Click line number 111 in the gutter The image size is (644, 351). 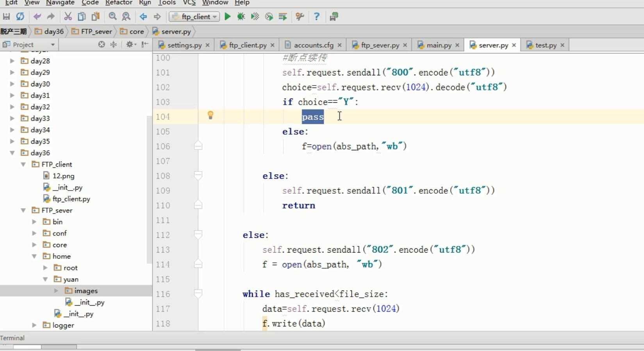click(x=163, y=220)
